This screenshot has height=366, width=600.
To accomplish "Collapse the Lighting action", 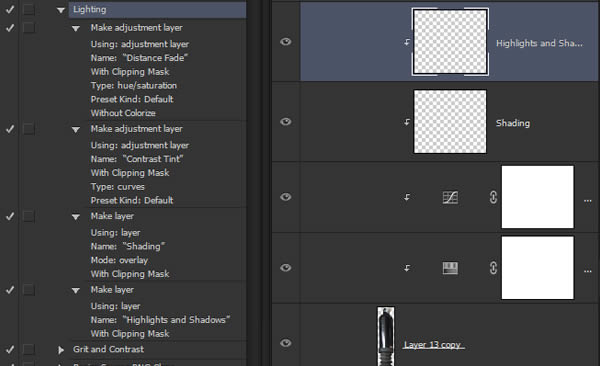I will pyautogui.click(x=61, y=10).
